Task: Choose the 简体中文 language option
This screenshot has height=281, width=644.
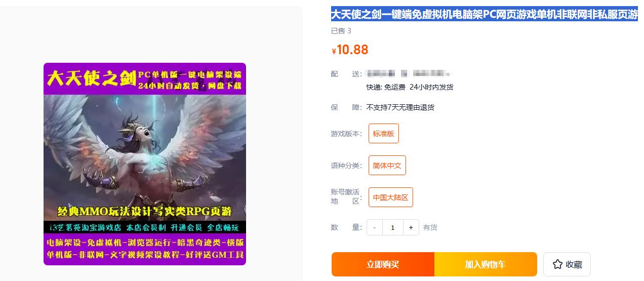Action: click(x=387, y=166)
